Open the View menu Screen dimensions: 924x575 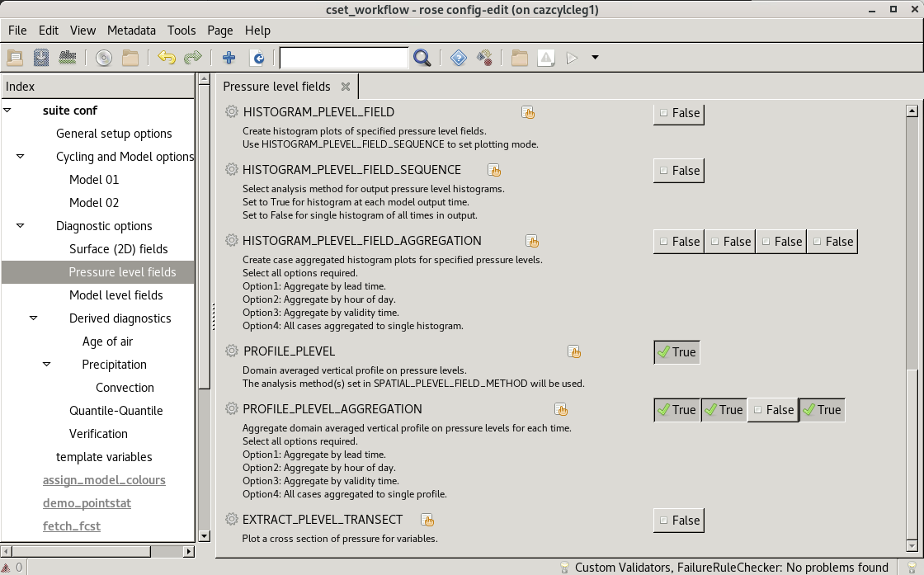(x=82, y=30)
